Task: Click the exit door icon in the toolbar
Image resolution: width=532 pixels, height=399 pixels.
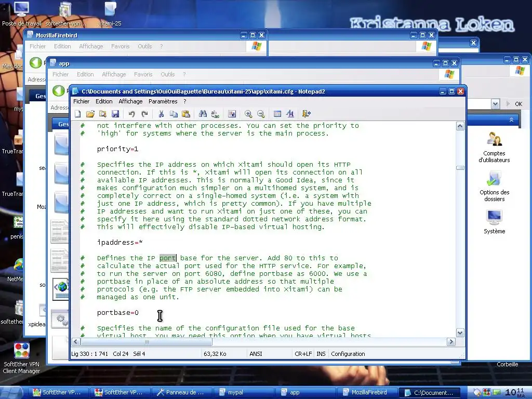Action: [x=307, y=114]
